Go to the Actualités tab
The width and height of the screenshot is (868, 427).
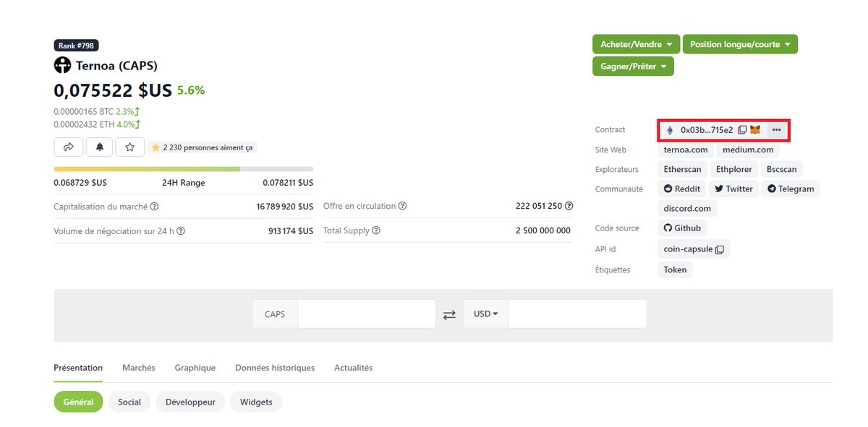[x=353, y=368]
